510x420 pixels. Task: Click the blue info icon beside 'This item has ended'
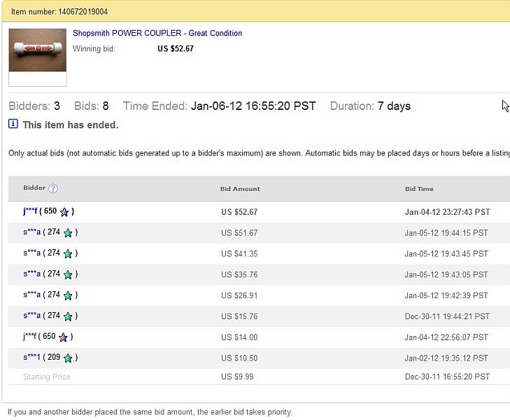(13, 124)
